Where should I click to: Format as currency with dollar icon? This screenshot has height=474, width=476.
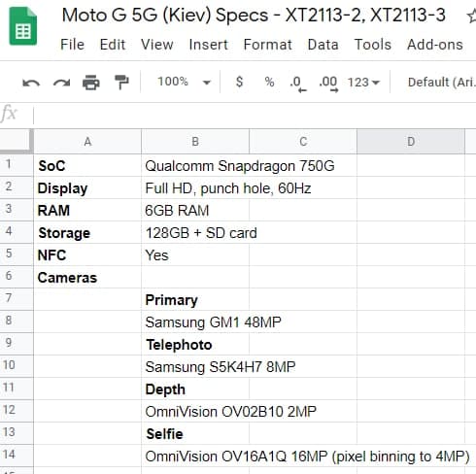pos(239,82)
